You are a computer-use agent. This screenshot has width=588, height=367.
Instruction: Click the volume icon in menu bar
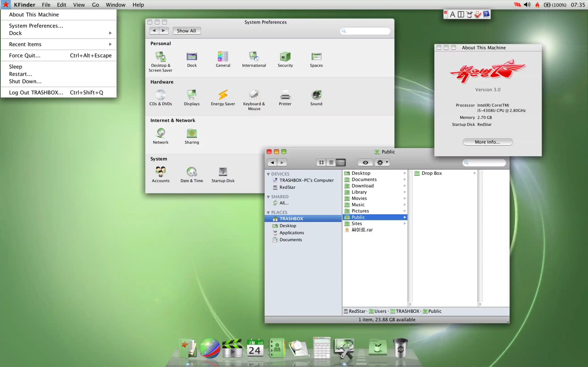point(527,5)
